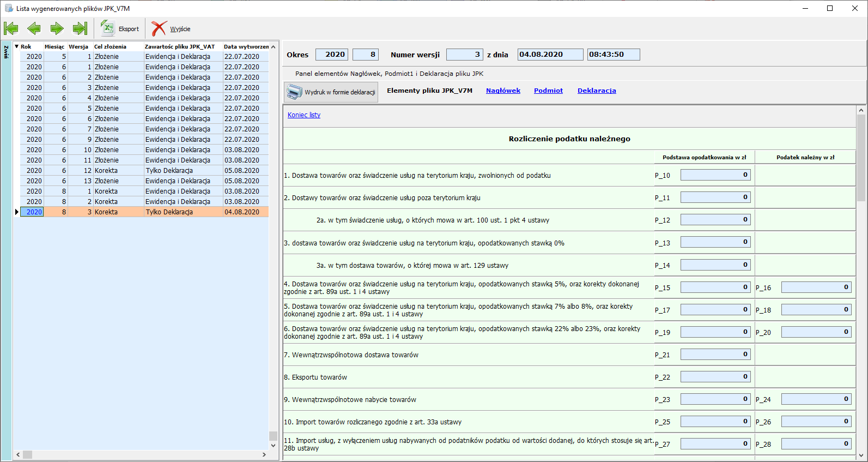Click the declaration panel vertical scrollbar thumb
This screenshot has width=868, height=462.
(x=861, y=158)
